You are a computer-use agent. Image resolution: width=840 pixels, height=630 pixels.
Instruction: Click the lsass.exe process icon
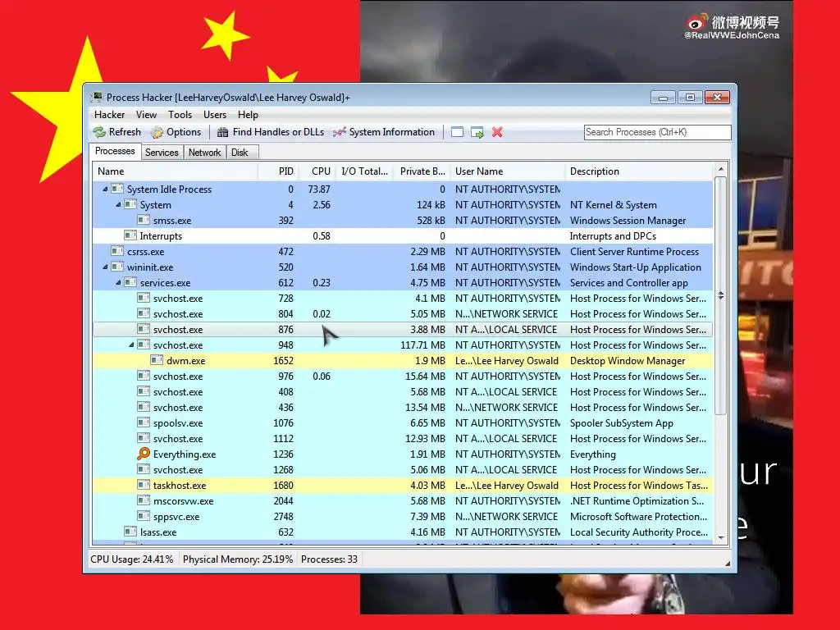(x=130, y=532)
